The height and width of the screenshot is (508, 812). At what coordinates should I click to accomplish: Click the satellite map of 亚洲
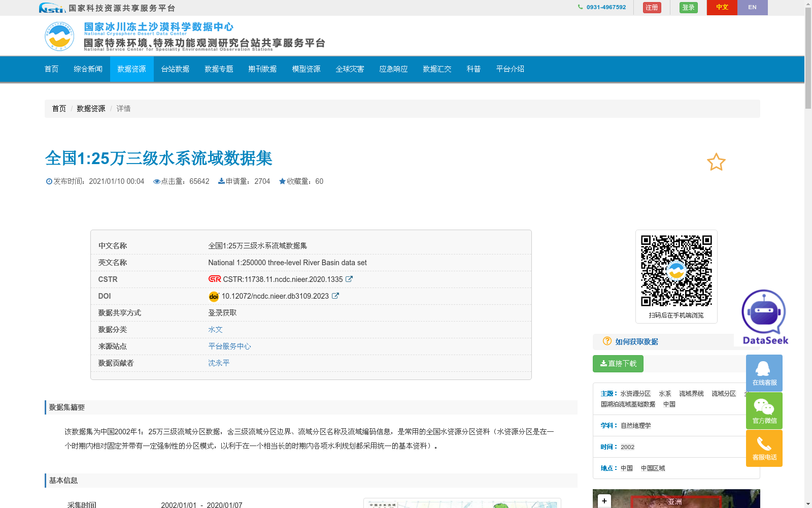(676, 499)
